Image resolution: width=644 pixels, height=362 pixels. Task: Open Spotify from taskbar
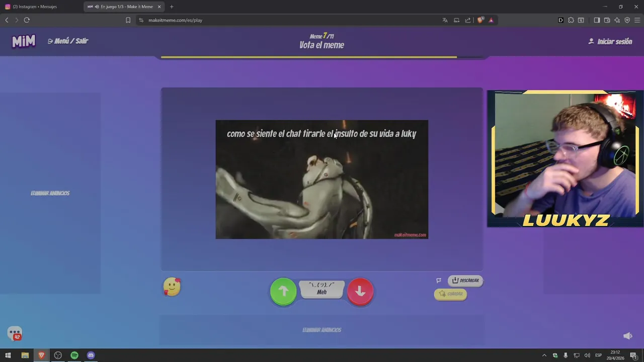[74, 355]
